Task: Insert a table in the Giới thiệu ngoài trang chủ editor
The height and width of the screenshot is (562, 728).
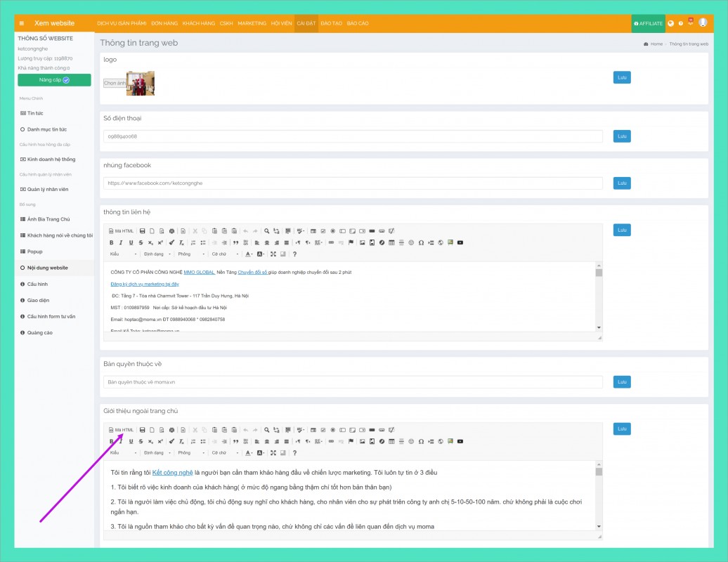Action: [x=391, y=441]
